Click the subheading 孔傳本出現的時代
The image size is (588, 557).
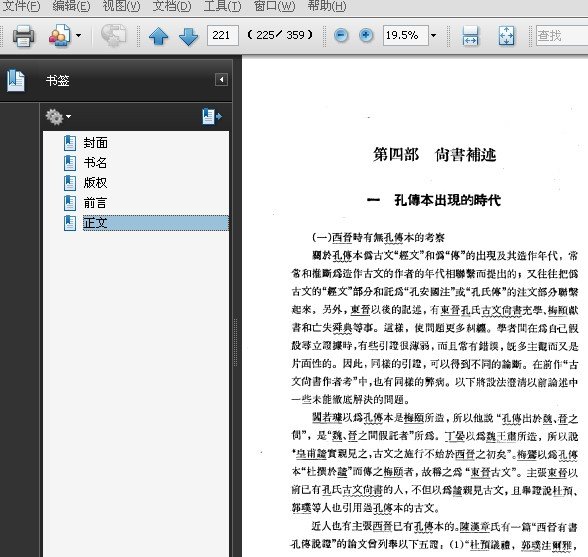[447, 200]
